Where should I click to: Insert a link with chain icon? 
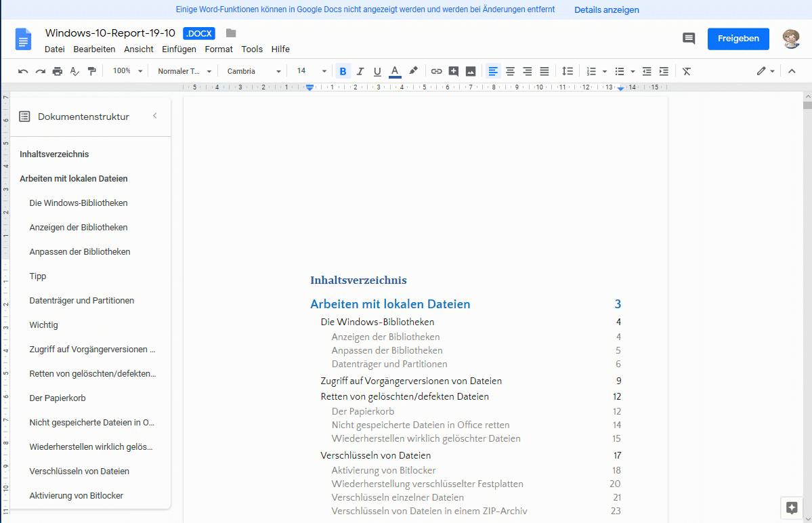[x=437, y=71]
